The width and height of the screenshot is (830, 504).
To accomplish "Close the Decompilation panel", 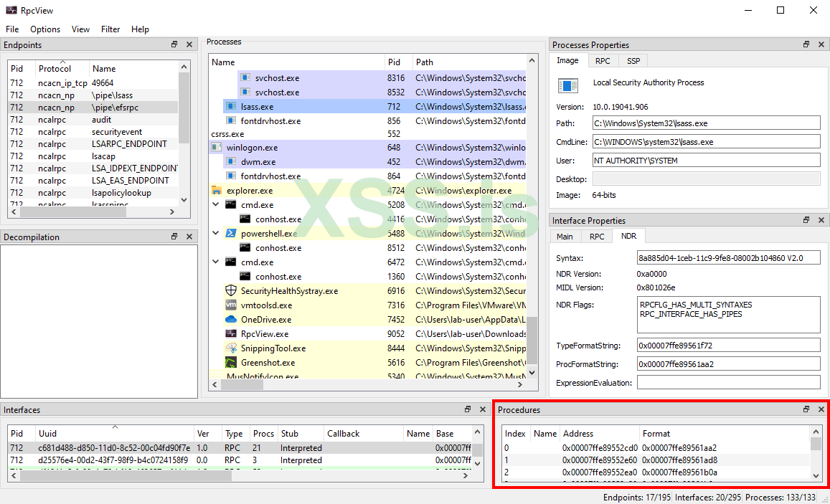I will pyautogui.click(x=189, y=237).
